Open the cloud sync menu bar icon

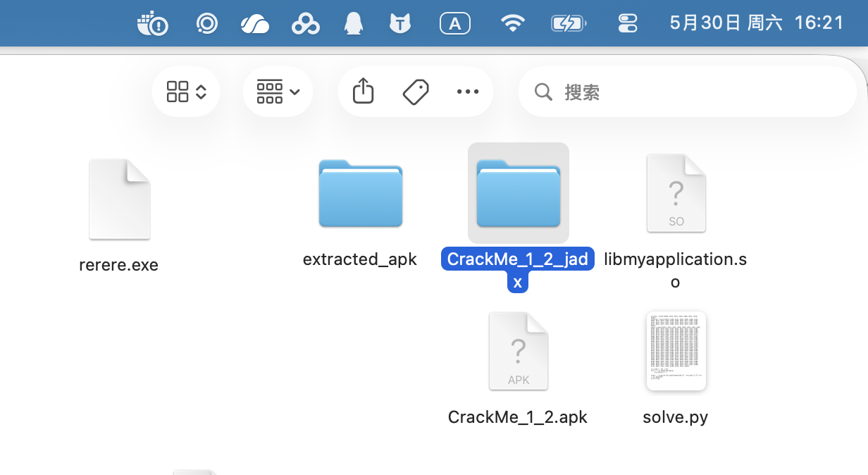[x=255, y=24]
